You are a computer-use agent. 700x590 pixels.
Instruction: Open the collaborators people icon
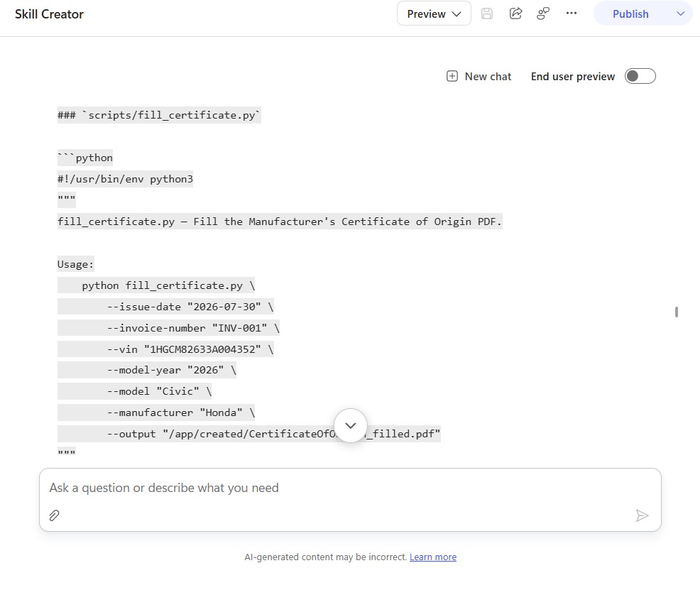[x=543, y=13]
